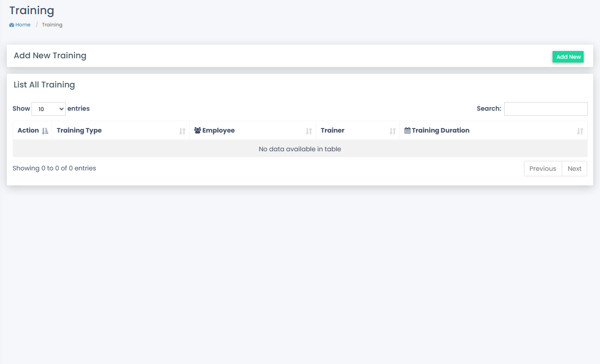The height and width of the screenshot is (364, 600).
Task: Click the 'Showing 0 to 0 of 0 entries' text
Action: 54,168
